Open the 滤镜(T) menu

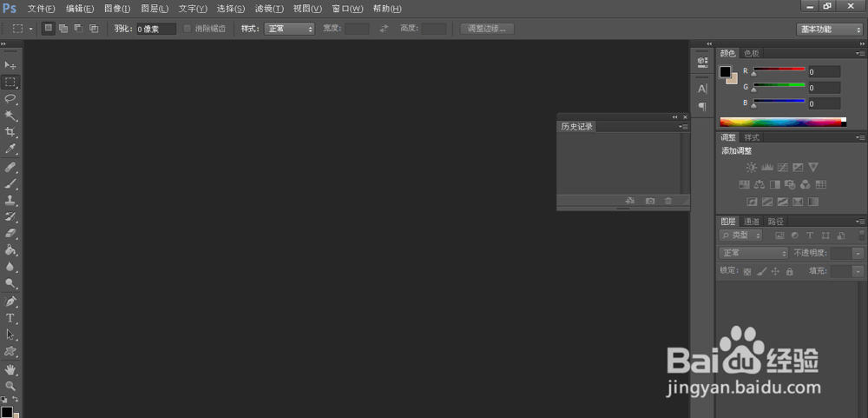click(x=269, y=9)
